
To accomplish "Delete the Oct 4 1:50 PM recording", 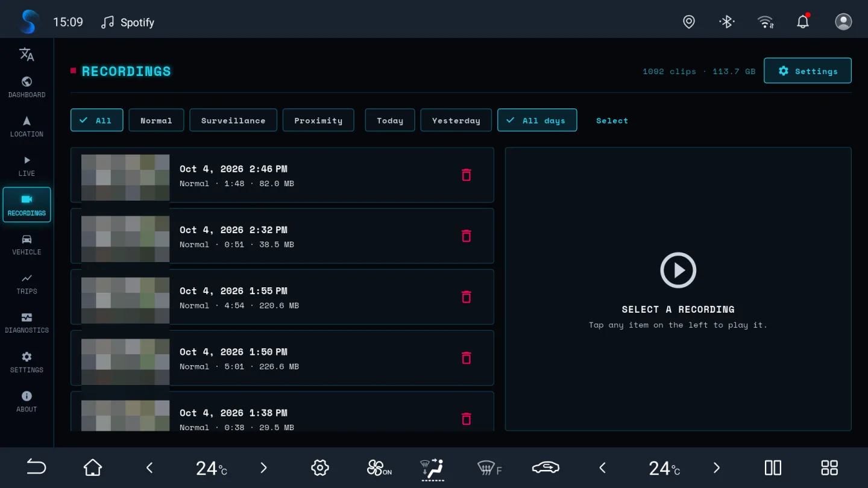I will 466,358.
